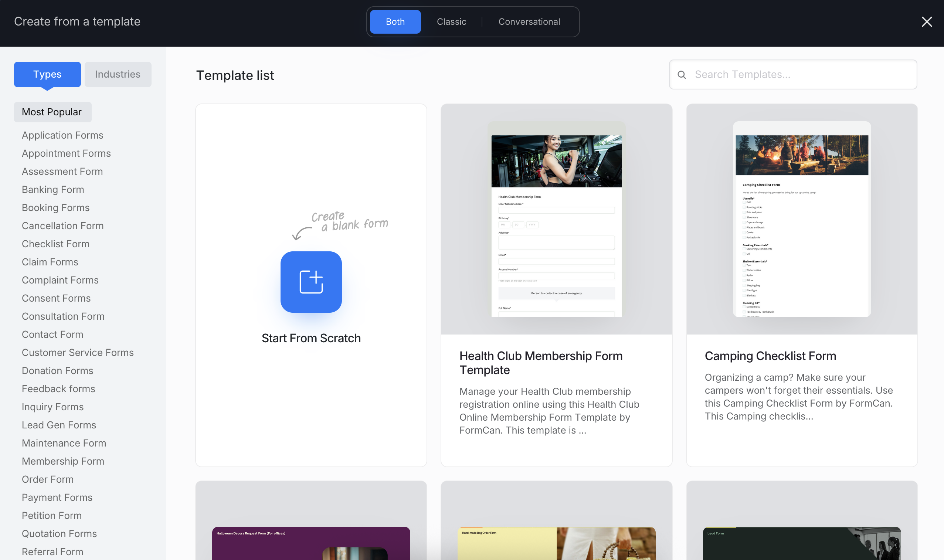This screenshot has height=560, width=944.
Task: Browse the Booking Forms category
Action: [x=55, y=207]
